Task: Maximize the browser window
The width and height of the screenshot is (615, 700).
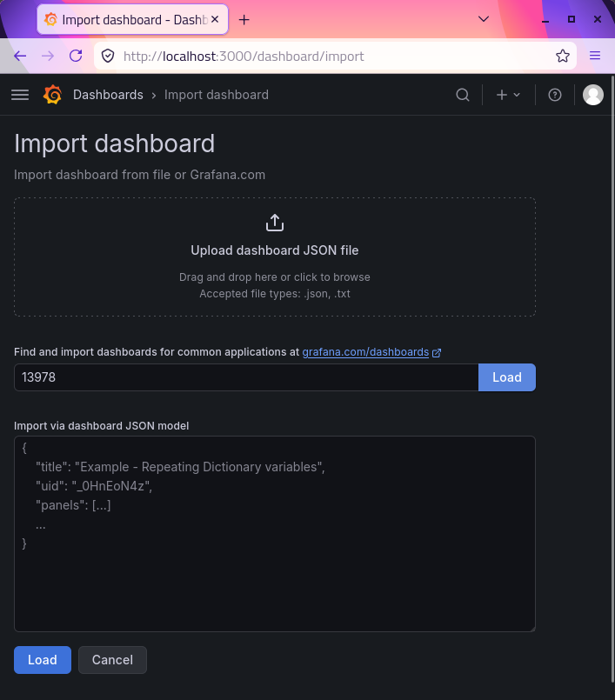Action: click(x=572, y=19)
